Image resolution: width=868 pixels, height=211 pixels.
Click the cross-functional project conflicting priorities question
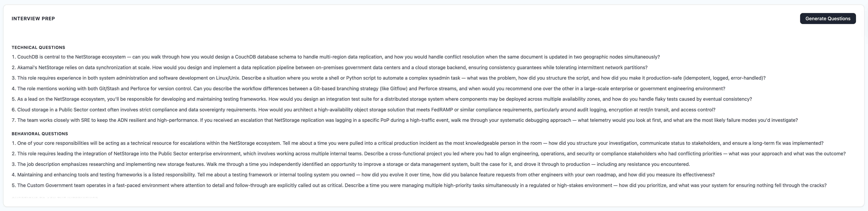tap(429, 154)
